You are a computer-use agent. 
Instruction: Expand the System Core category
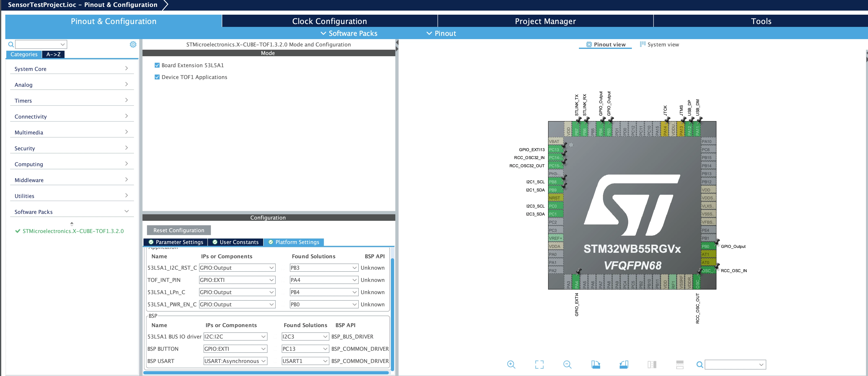pyautogui.click(x=72, y=68)
